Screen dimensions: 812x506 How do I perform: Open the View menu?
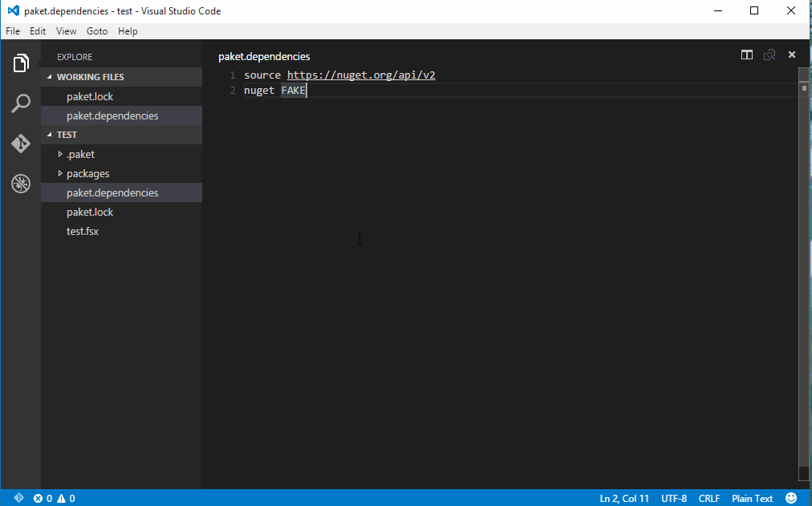(67, 31)
